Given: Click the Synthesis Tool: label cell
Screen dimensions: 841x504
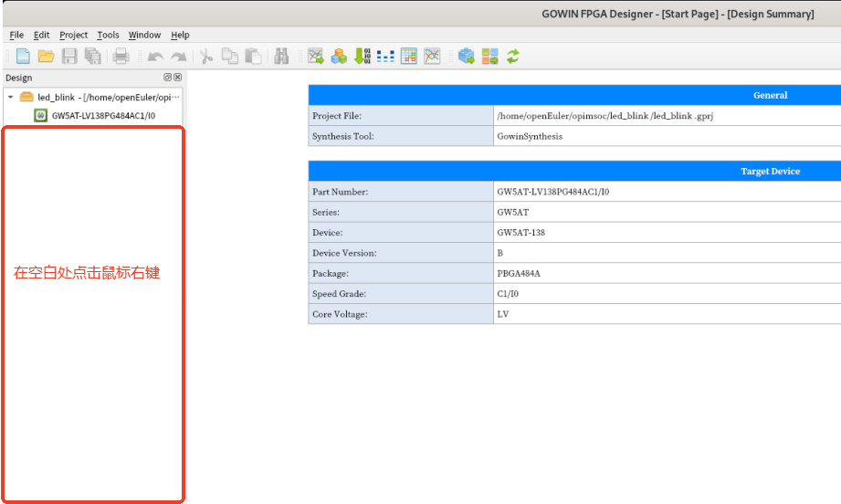Looking at the screenshot, I should click(401, 136).
